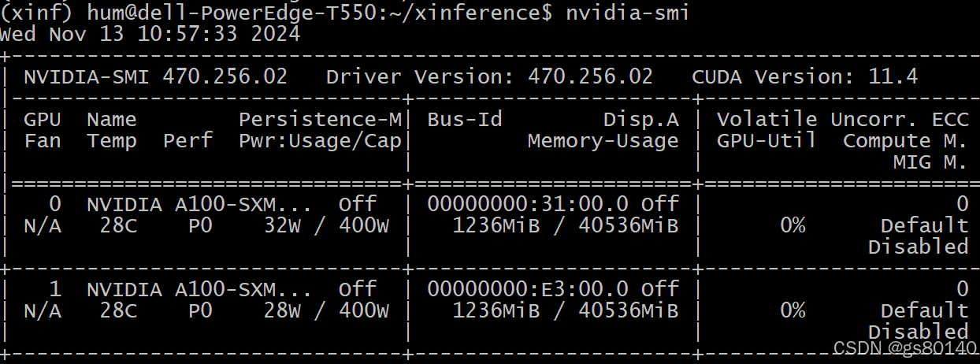Click the "28C" temperature in GPU 0 row
Viewport: 980px width, 364px height.
[118, 226]
